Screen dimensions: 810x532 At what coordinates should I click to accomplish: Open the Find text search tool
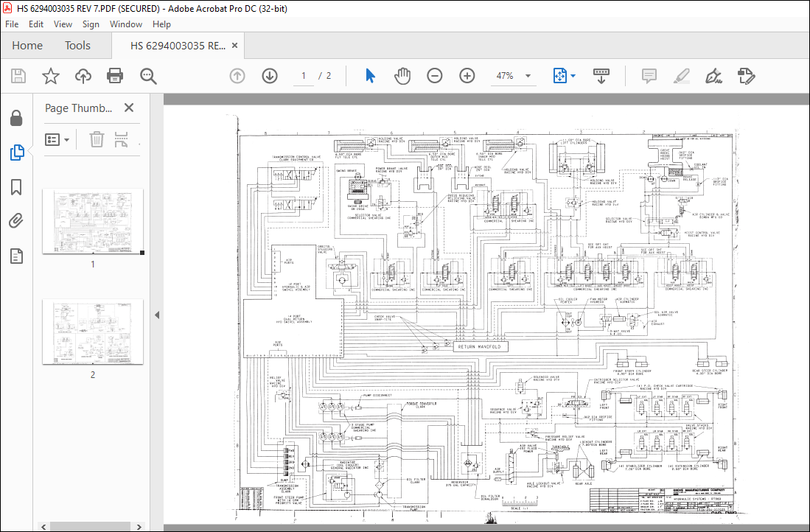[148, 76]
